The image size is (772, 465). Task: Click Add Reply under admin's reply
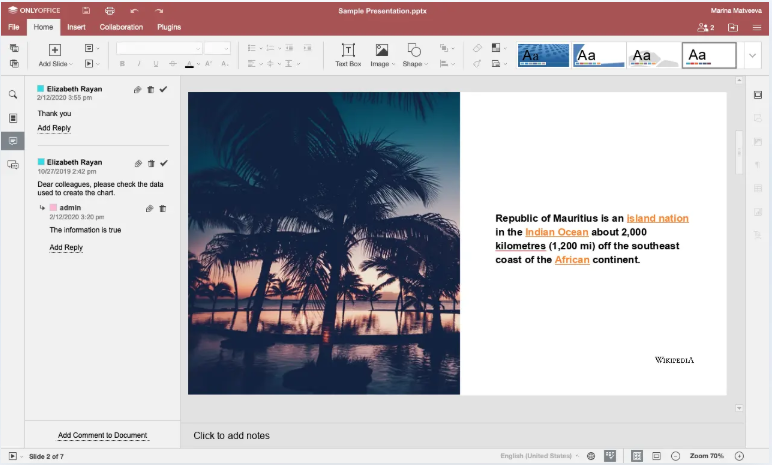click(66, 247)
